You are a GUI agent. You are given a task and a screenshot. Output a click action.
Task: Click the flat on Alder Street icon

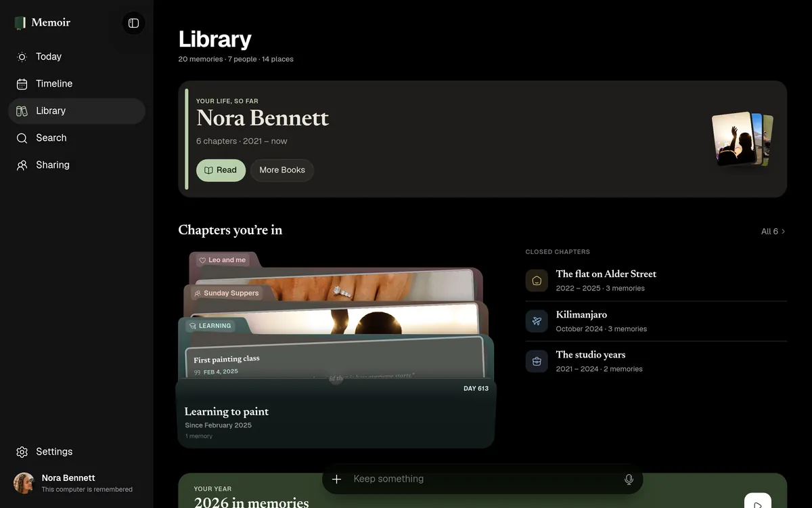tap(537, 280)
